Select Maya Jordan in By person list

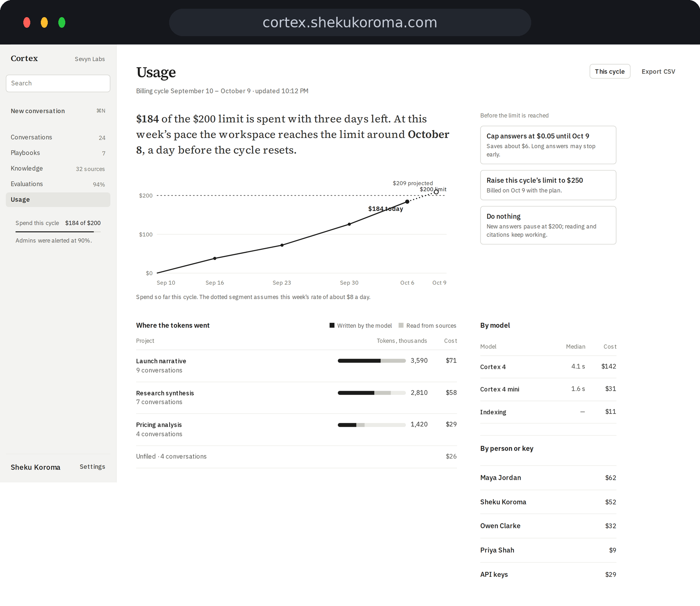[x=548, y=478]
